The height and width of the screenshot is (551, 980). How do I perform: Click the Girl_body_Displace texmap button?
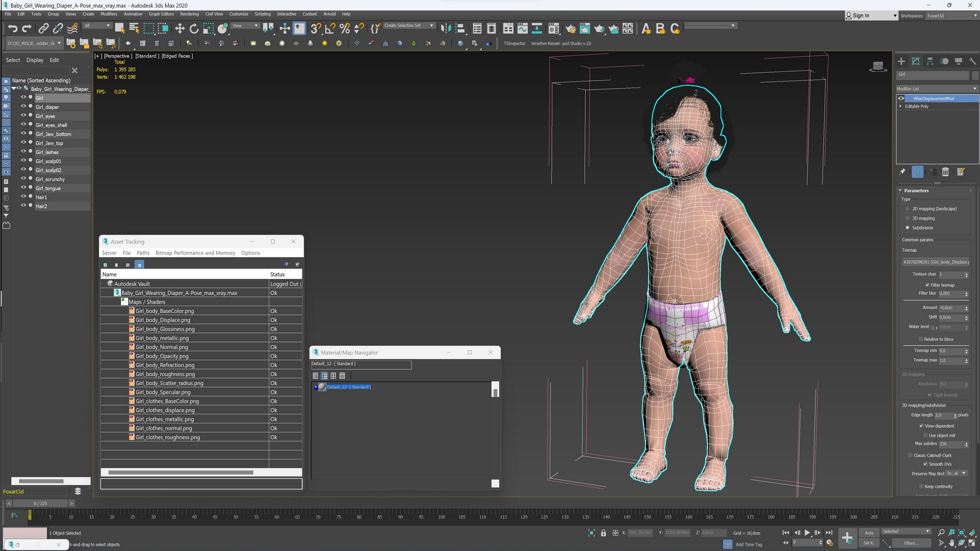coord(936,262)
